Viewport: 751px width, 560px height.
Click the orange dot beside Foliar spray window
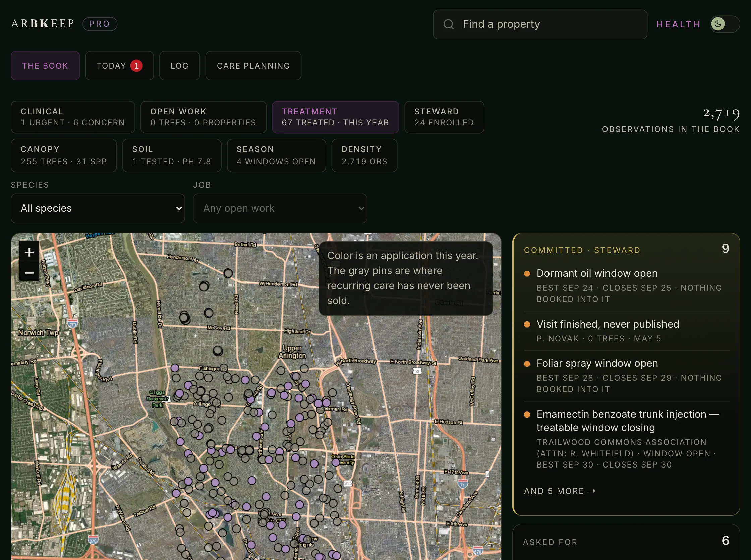point(527,364)
